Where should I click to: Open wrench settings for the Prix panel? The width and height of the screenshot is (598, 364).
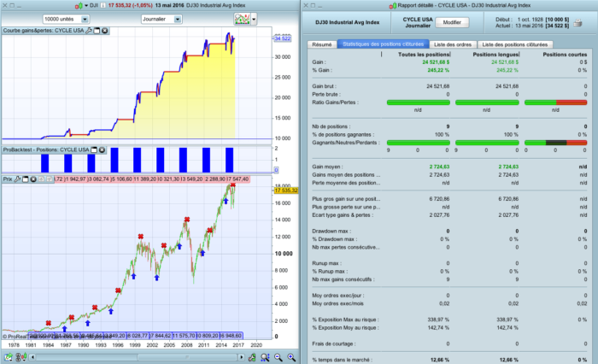[17, 179]
